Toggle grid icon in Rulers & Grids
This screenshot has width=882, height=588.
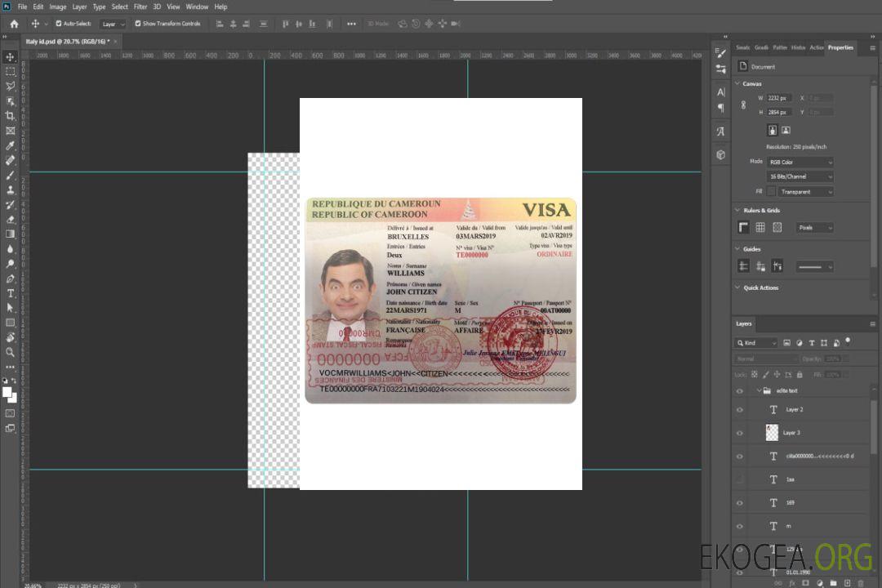pos(760,227)
